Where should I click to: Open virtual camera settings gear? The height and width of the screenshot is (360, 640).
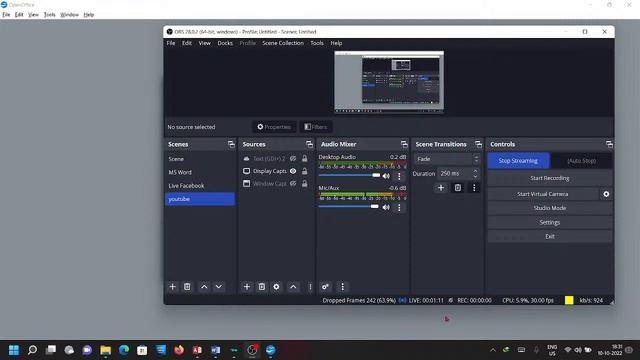606,194
